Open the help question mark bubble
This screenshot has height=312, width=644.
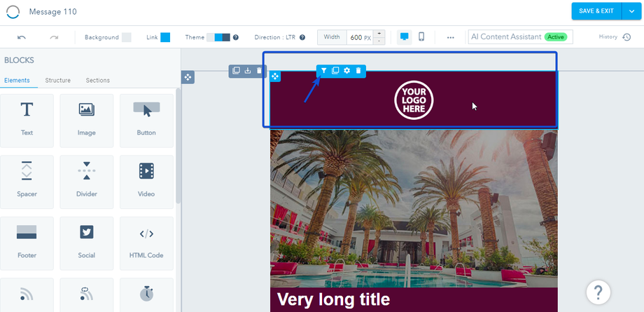pos(598,292)
